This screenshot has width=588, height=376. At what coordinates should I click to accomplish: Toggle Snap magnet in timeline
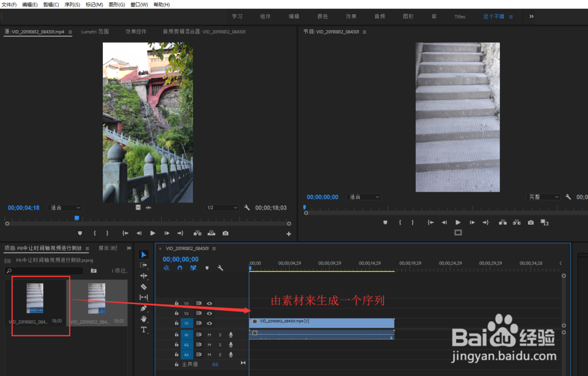(x=179, y=268)
